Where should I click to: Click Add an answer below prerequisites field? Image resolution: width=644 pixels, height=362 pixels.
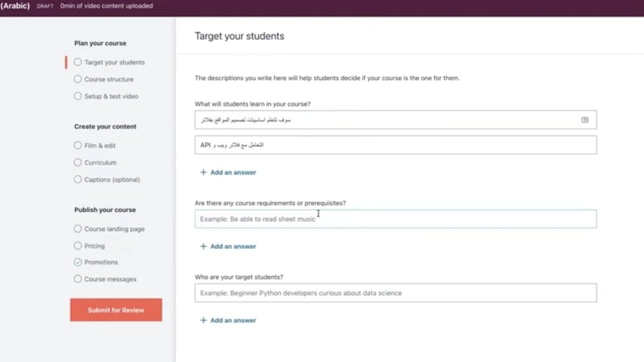[x=233, y=246]
